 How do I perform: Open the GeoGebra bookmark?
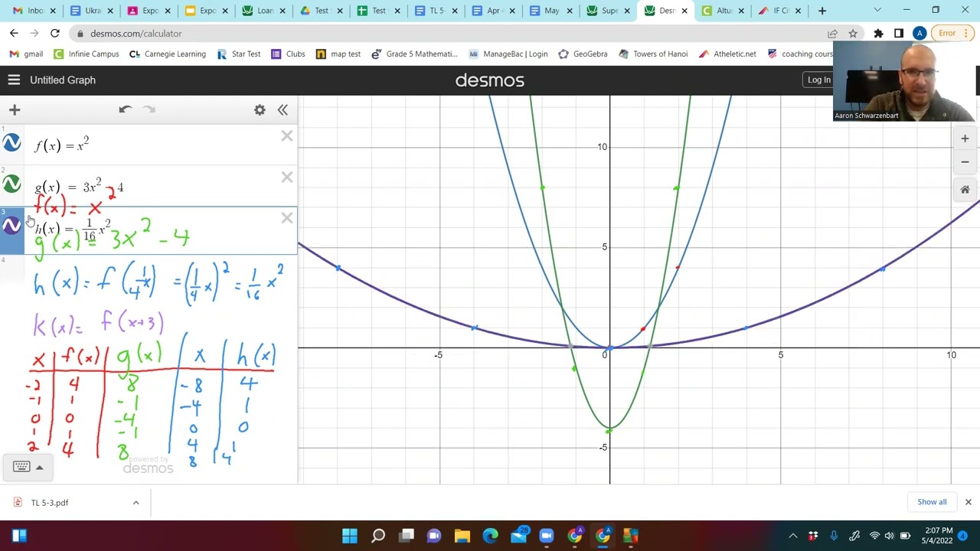[583, 54]
